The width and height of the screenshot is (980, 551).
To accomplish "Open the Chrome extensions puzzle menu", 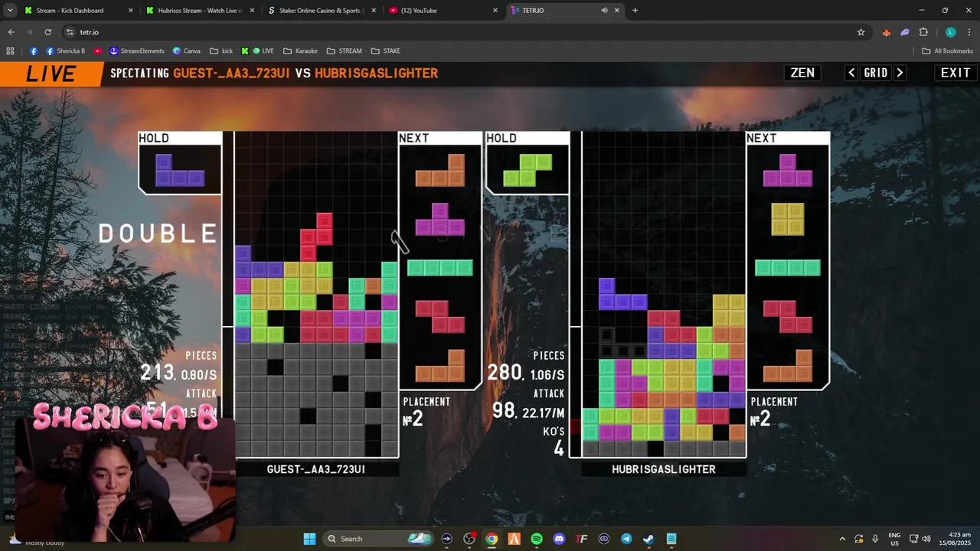I will pyautogui.click(x=923, y=32).
